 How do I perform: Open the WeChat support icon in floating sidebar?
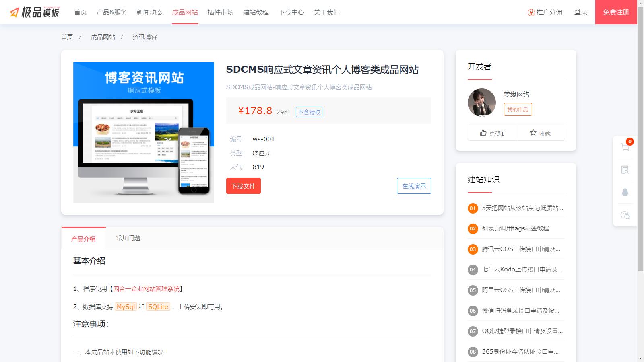(625, 215)
